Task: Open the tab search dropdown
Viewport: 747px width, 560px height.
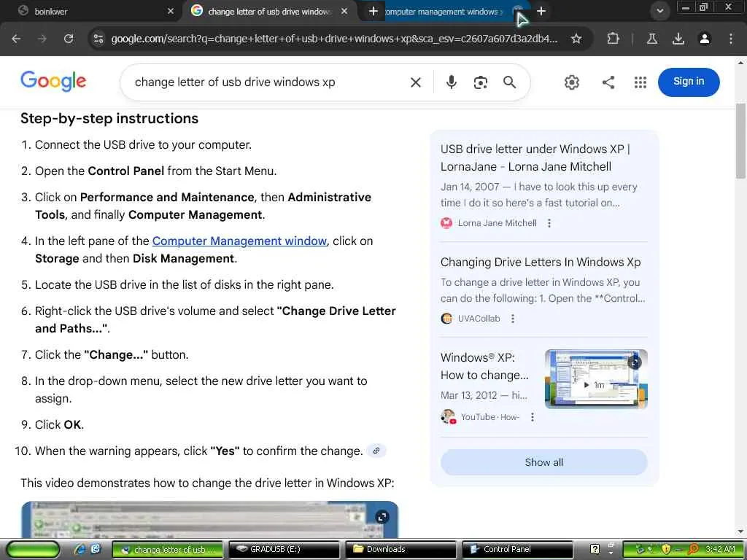Action: click(x=659, y=11)
